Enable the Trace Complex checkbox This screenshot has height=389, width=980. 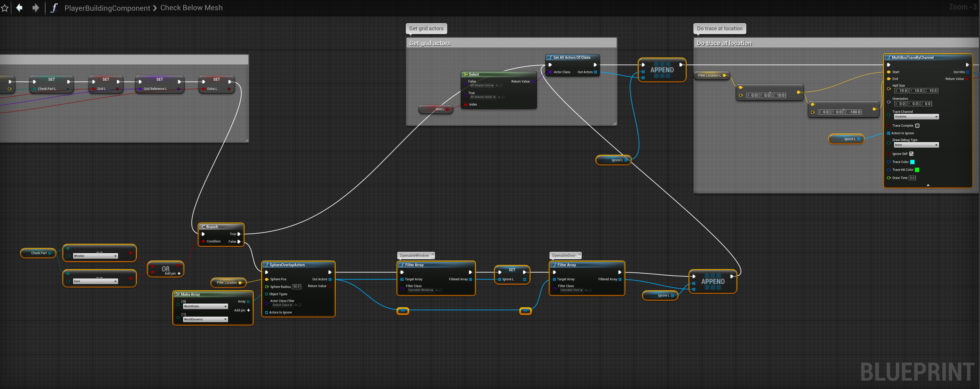click(917, 126)
